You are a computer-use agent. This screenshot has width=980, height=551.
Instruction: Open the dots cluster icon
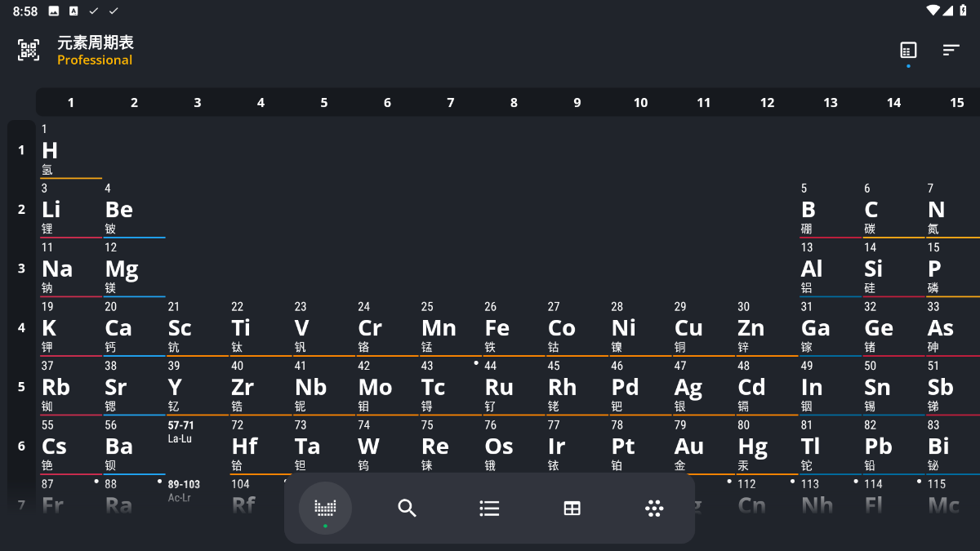tap(654, 509)
